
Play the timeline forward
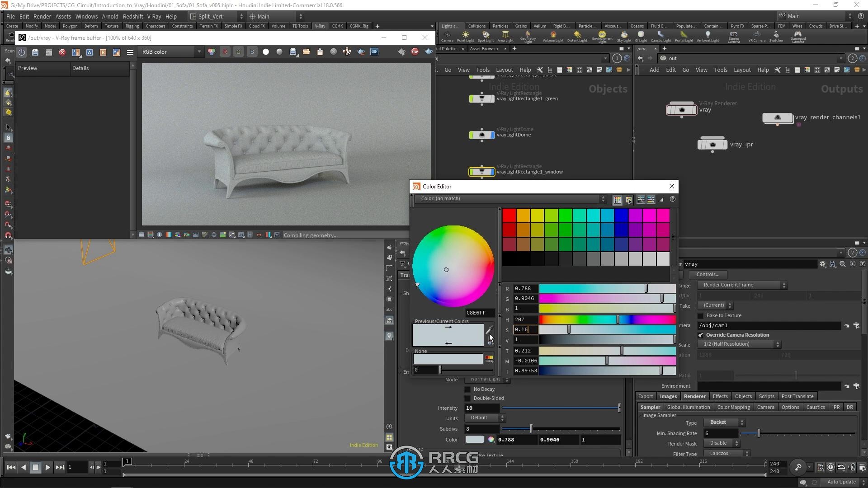click(47, 467)
